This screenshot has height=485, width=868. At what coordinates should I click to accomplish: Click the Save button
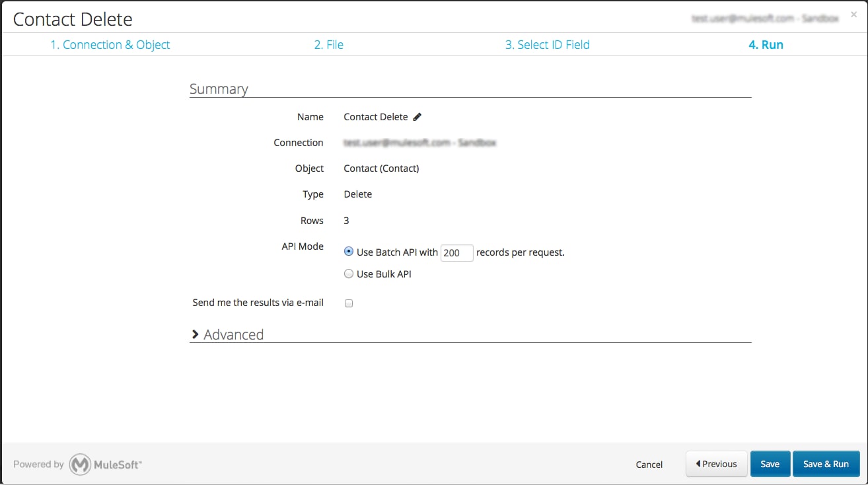click(770, 464)
